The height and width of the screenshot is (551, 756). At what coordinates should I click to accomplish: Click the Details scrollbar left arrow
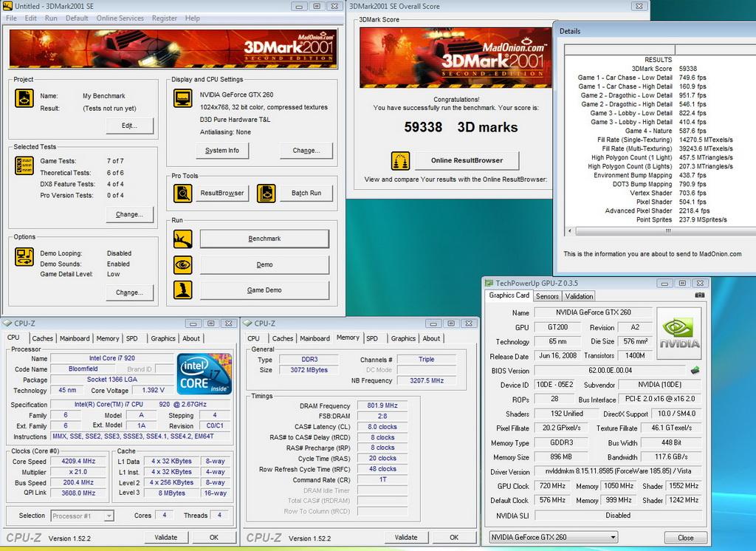pos(570,230)
